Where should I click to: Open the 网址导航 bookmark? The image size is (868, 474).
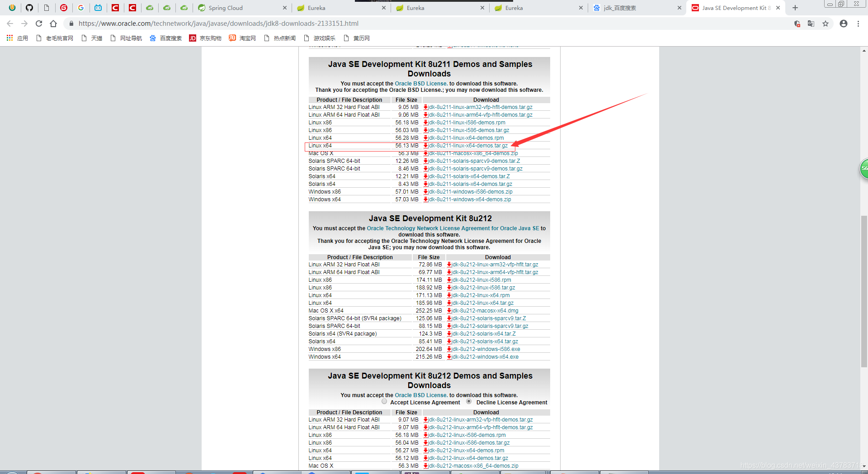pos(126,38)
